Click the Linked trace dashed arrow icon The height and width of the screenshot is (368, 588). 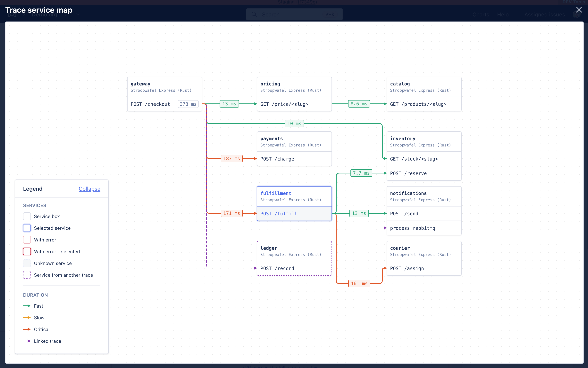[x=27, y=341]
